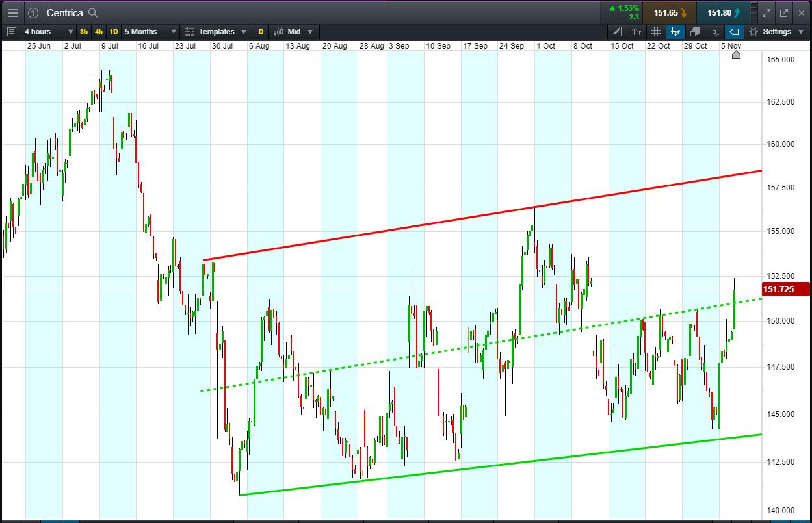Viewport: 812px width, 523px height.
Task: Open the product search magnifier icon
Action: tap(93, 12)
